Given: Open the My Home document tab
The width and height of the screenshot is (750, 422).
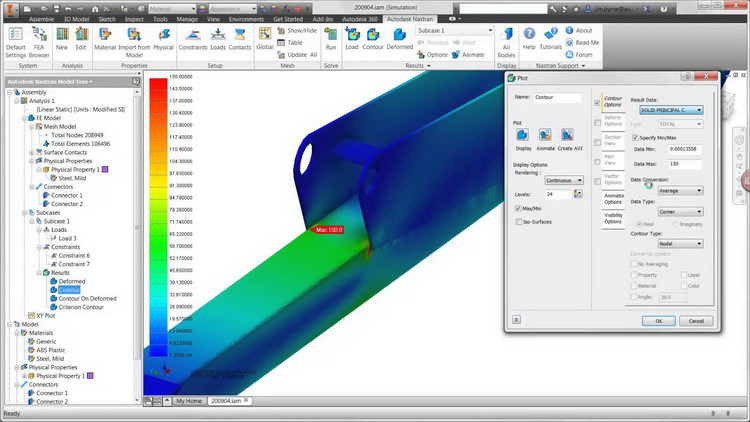Looking at the screenshot, I should [189, 401].
